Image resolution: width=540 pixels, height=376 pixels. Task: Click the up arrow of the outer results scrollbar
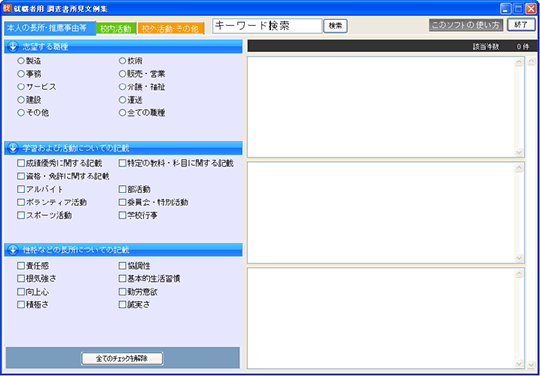[x=531, y=62]
